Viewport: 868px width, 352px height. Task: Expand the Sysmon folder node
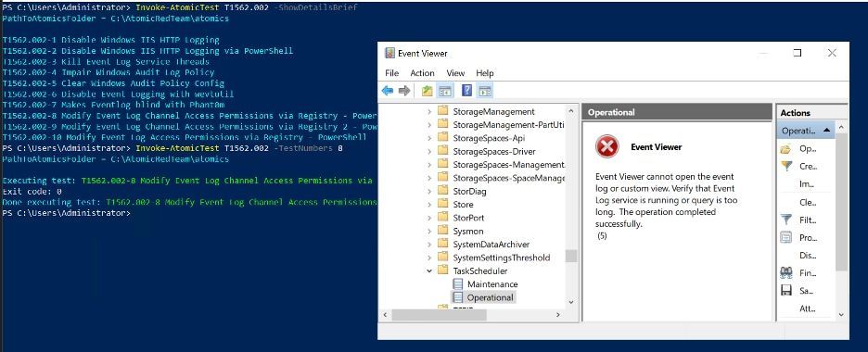point(429,231)
